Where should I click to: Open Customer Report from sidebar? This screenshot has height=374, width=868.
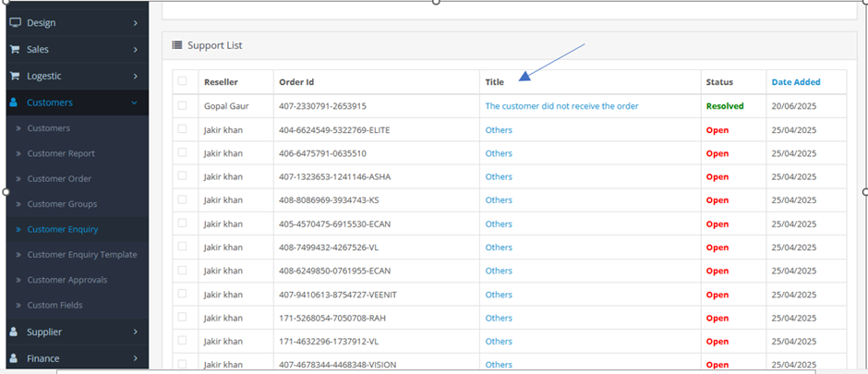click(x=61, y=153)
